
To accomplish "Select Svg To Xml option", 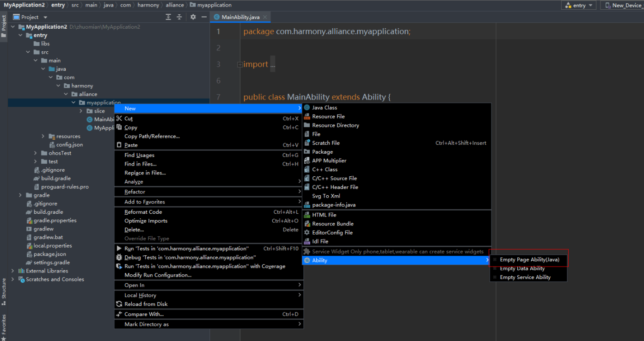I will [397, 196].
